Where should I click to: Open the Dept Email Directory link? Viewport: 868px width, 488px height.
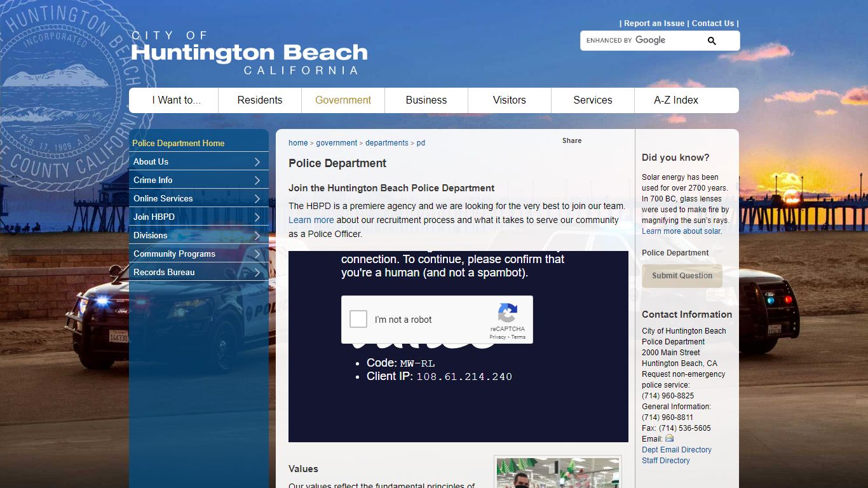coord(677,449)
